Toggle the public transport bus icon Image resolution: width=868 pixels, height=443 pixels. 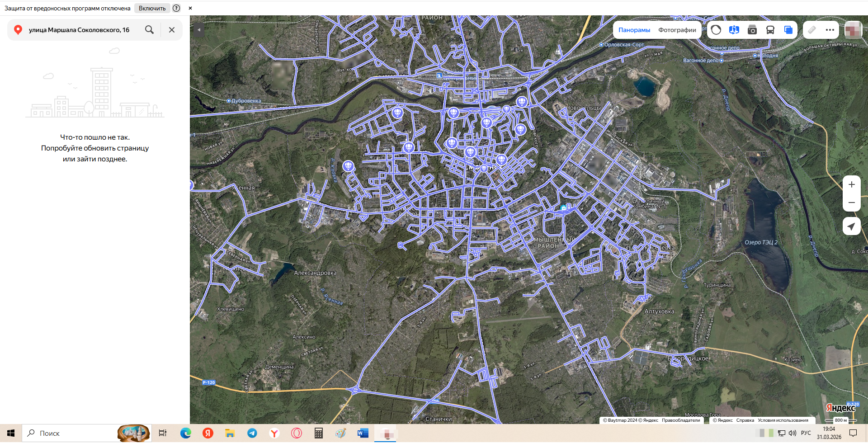tap(770, 30)
